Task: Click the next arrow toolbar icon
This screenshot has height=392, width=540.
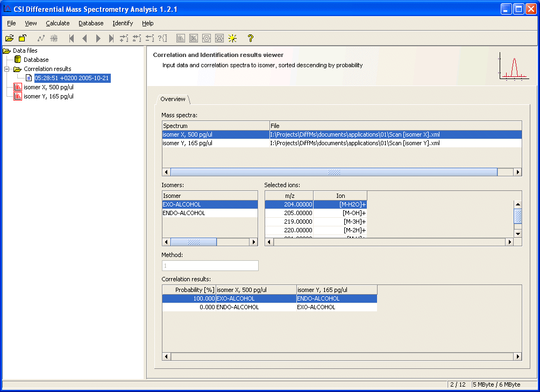Action: pos(98,38)
